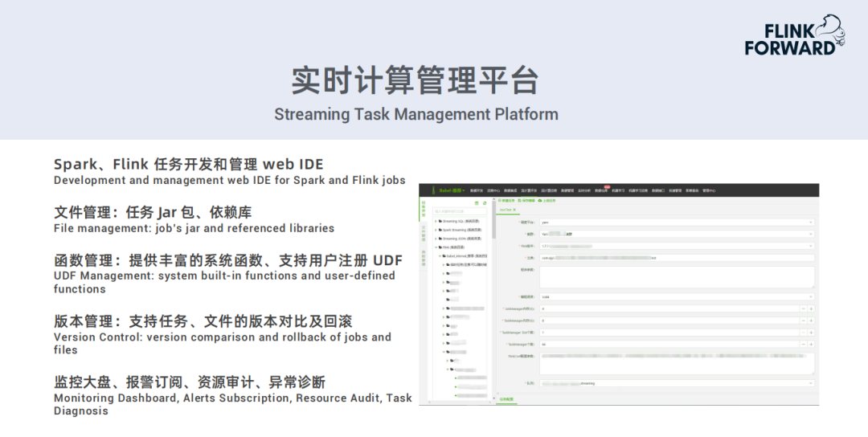Click the 主类 main class input field
Screen dimensions: 868x437
(x=677, y=258)
